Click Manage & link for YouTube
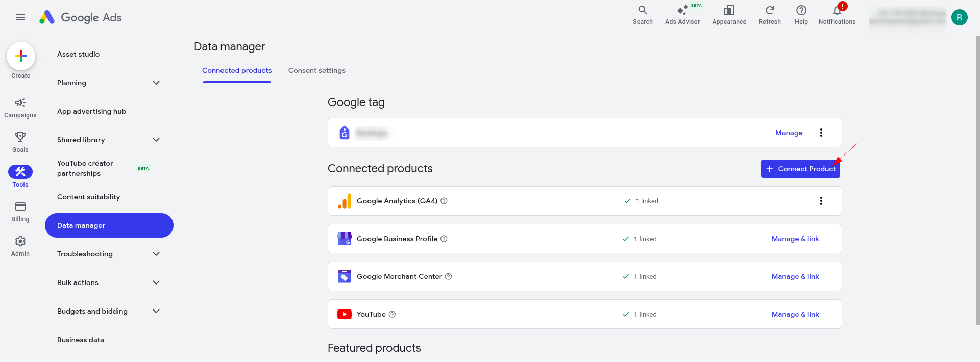Image resolution: width=980 pixels, height=362 pixels. pos(795,314)
